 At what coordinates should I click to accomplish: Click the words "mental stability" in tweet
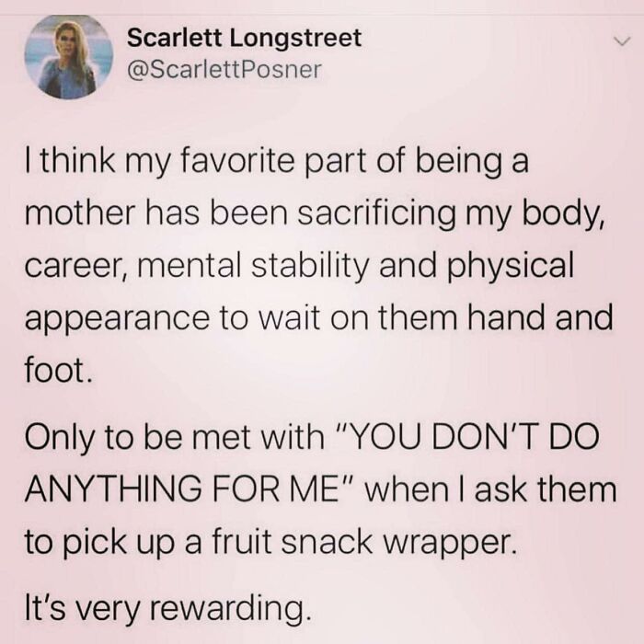254,266
